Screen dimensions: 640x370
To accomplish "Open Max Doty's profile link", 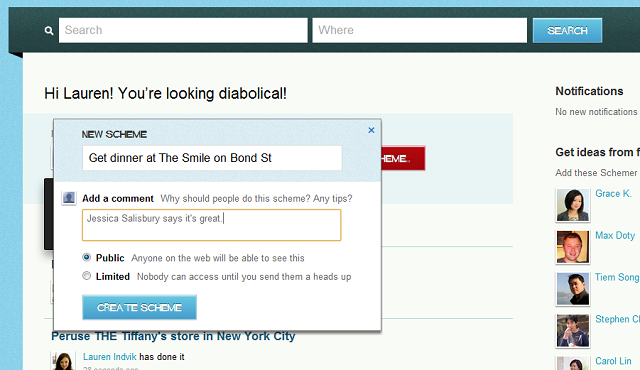I will (x=615, y=235).
